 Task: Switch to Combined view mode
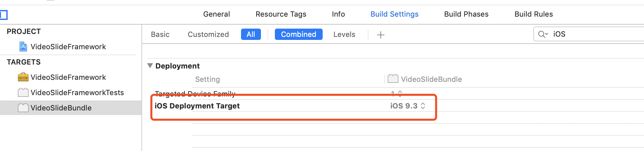[x=298, y=34]
